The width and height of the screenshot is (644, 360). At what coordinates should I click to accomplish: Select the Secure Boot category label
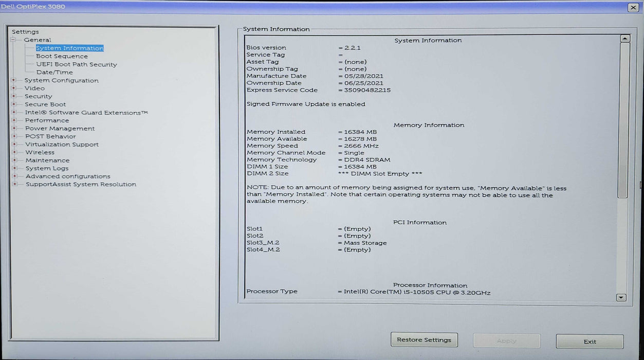pos(45,104)
